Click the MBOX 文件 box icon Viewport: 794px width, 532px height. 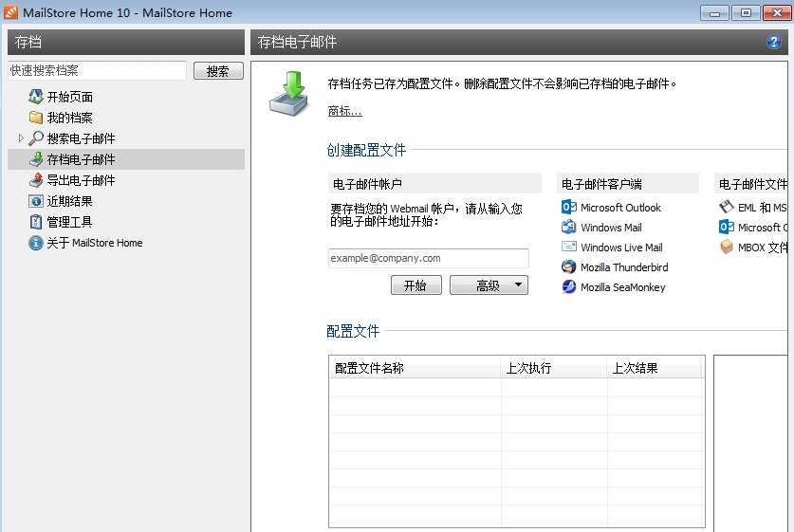726,247
